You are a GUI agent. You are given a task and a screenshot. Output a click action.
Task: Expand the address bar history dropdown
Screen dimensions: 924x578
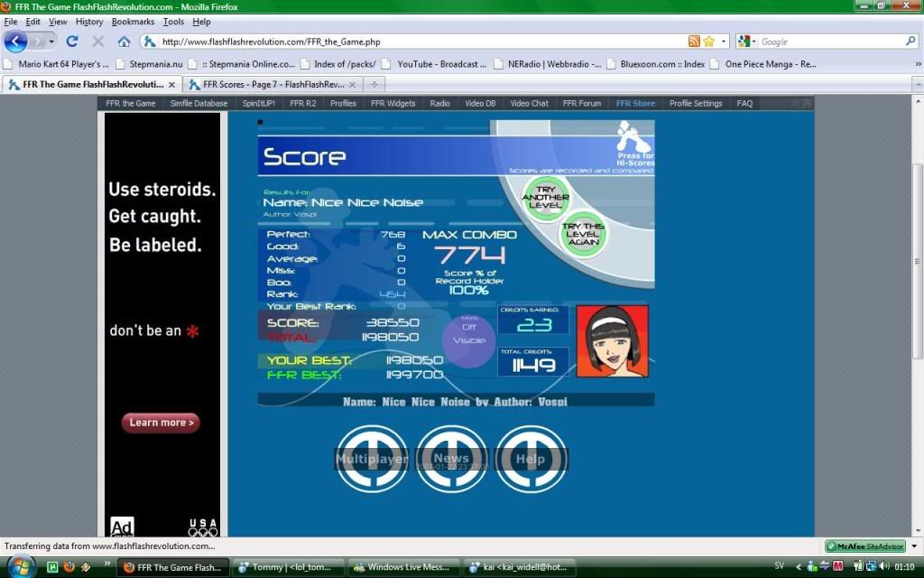[724, 42]
